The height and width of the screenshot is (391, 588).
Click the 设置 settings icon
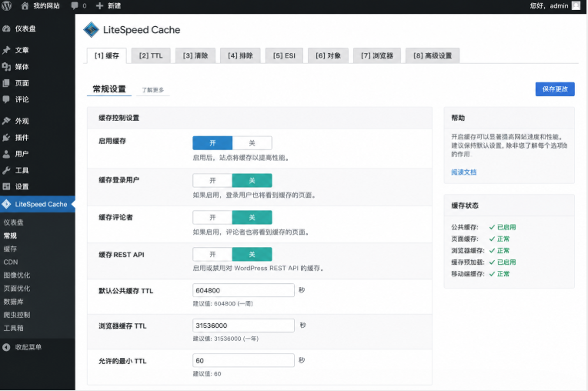pyautogui.click(x=6, y=186)
